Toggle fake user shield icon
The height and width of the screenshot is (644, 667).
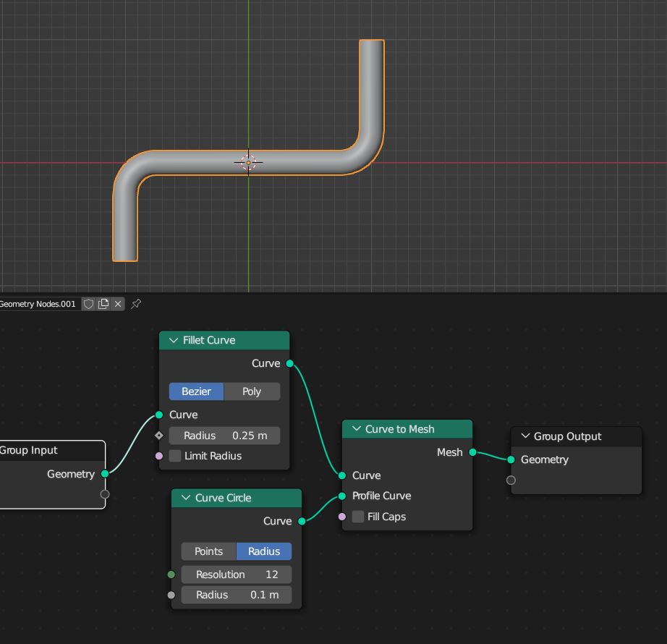coord(89,304)
